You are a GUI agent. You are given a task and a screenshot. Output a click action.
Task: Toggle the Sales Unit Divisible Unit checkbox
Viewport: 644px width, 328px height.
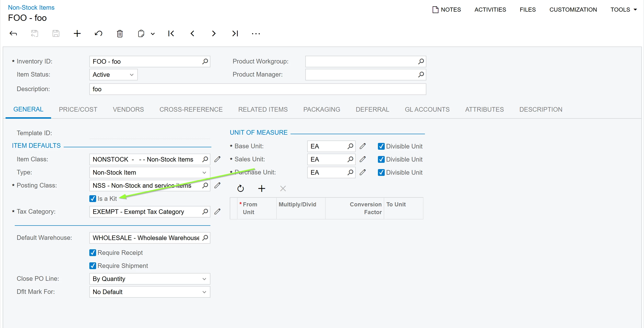(x=381, y=159)
